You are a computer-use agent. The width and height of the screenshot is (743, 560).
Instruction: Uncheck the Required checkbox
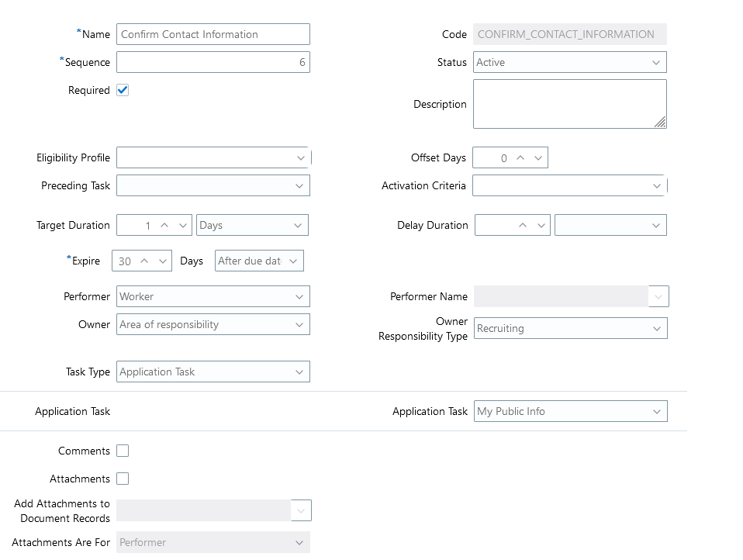(x=122, y=90)
